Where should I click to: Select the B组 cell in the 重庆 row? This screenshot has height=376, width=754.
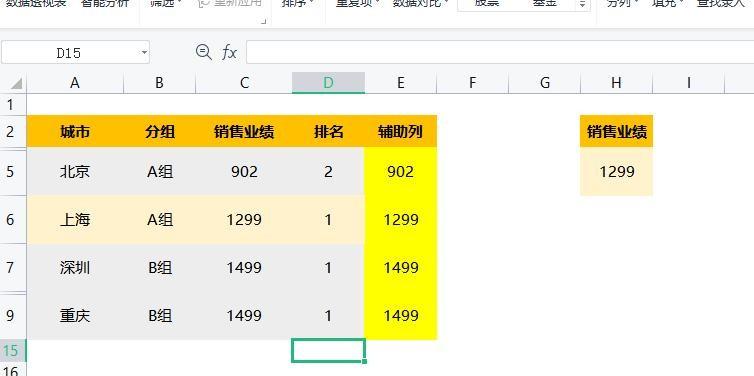click(160, 316)
